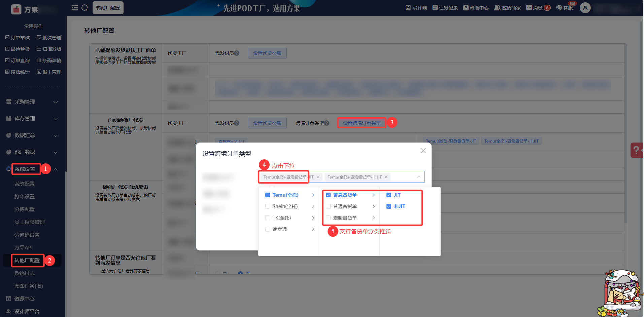Click the 订单审核 shortcut icon

click(7, 38)
